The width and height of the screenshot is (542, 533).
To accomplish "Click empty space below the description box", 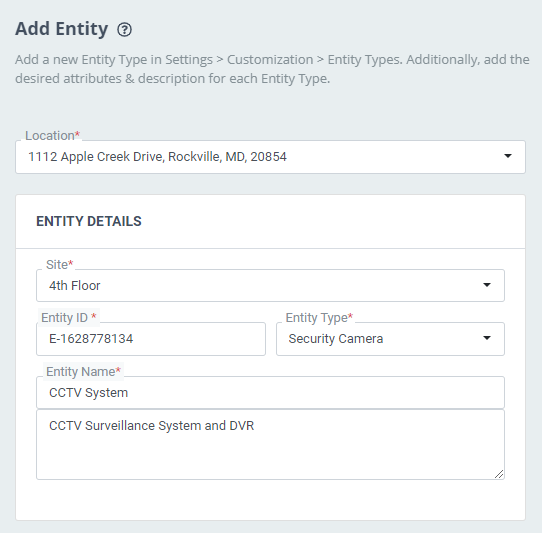I will coord(270,499).
